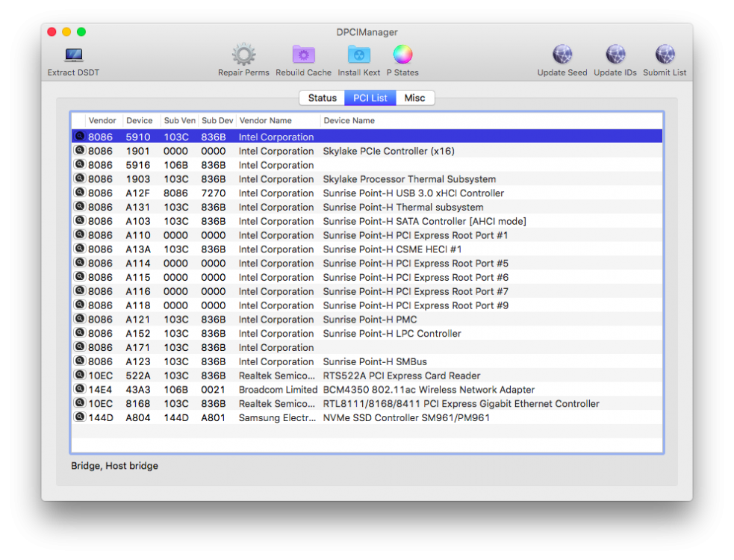The height and width of the screenshot is (560, 734).
Task: Click the 0021 Sub Dev cell
Action: click(213, 390)
